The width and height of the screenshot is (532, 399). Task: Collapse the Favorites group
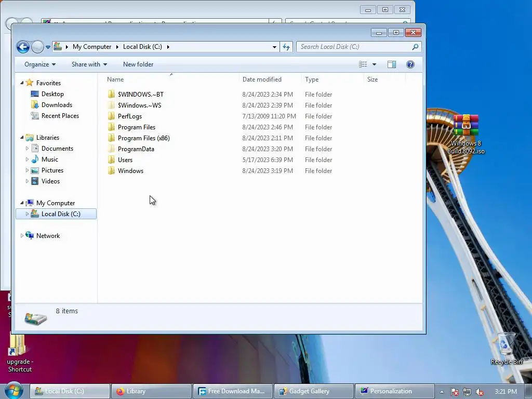[x=22, y=83]
